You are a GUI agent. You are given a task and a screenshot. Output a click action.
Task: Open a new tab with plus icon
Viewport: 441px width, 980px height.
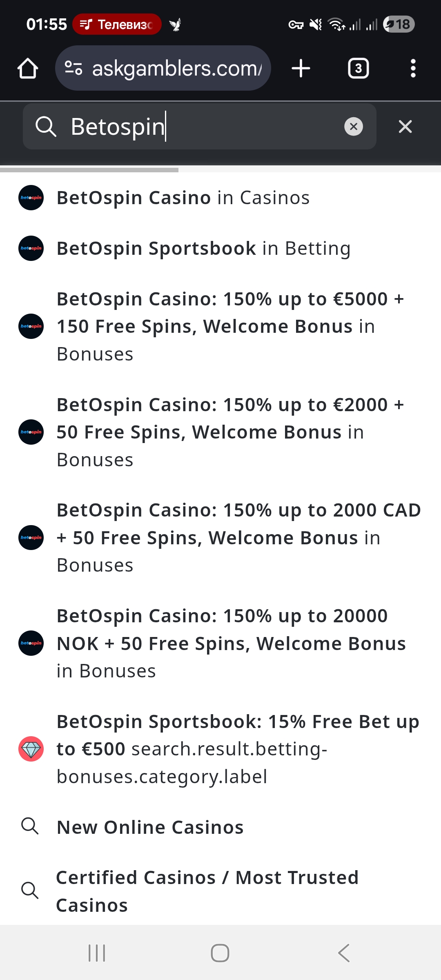tap(301, 68)
